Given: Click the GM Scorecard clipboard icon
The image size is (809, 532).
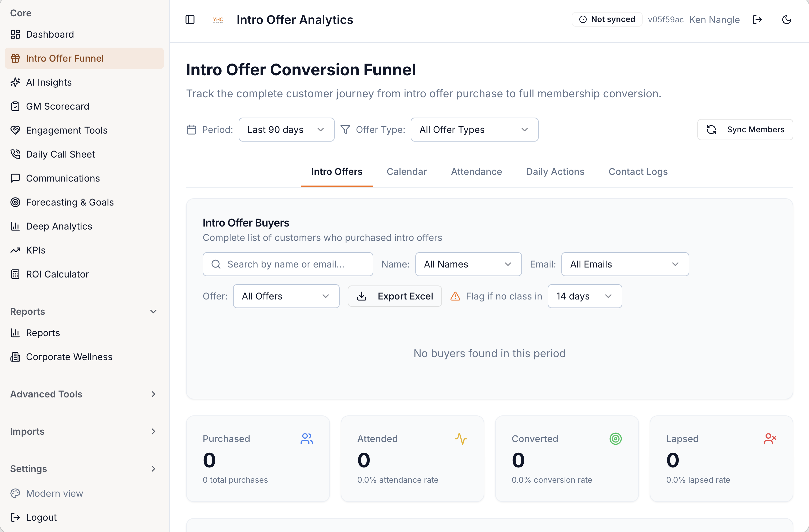Looking at the screenshot, I should tap(15, 106).
